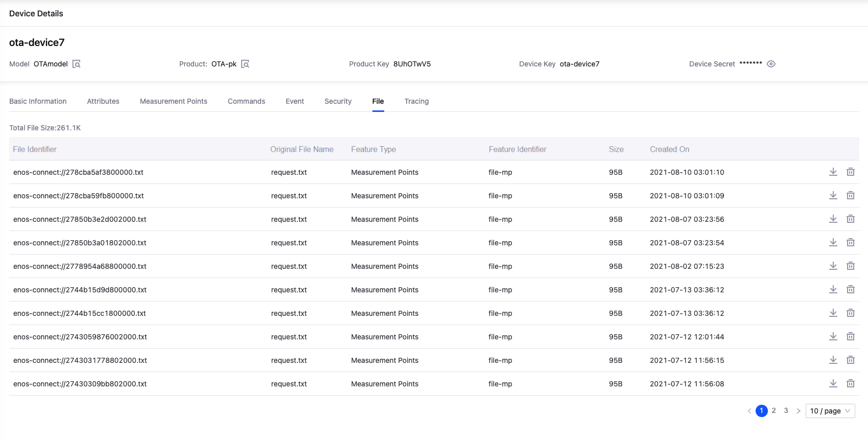Open the Measurement Points tab
The image size is (868, 438).
click(174, 101)
